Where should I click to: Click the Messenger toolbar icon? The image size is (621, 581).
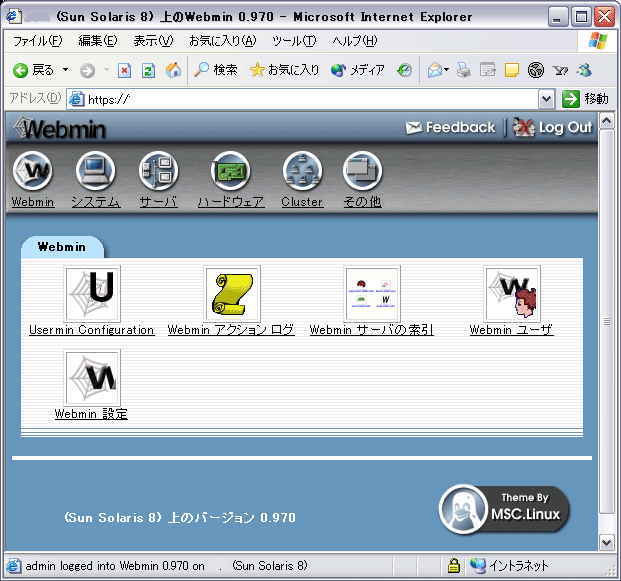pos(585,70)
